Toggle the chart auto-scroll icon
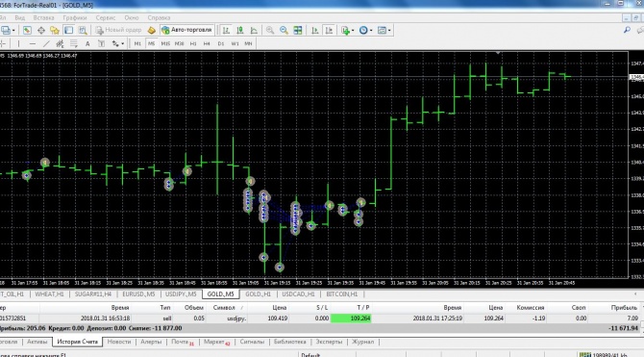 315,30
